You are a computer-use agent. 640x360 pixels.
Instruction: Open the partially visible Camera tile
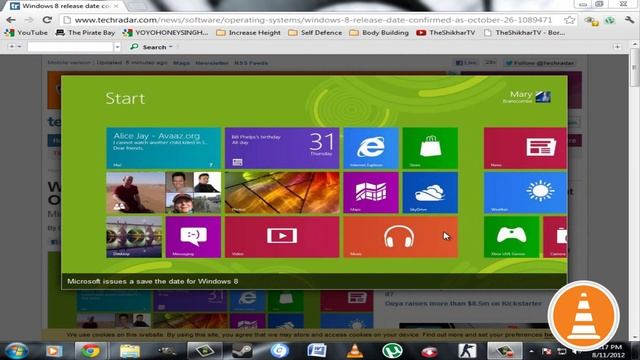point(555,237)
